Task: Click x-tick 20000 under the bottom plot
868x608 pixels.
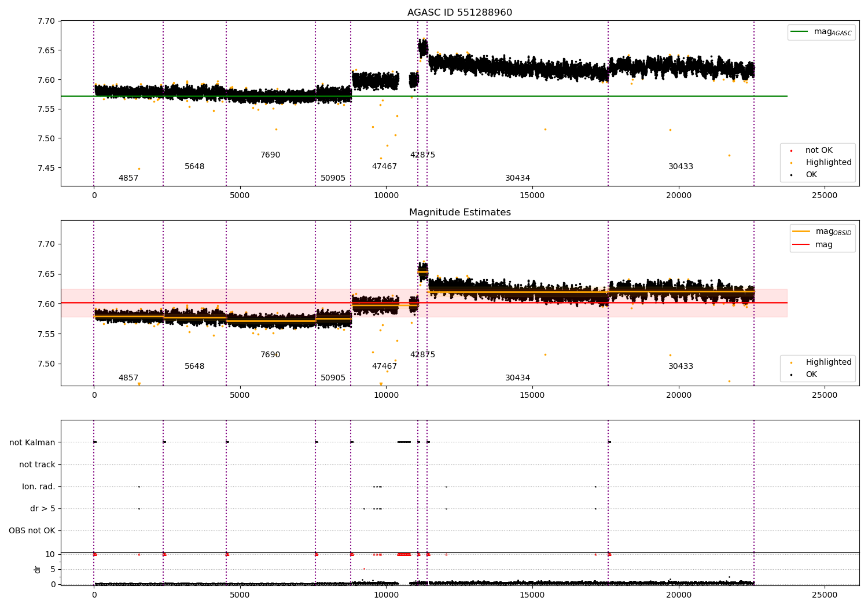Action: click(679, 595)
